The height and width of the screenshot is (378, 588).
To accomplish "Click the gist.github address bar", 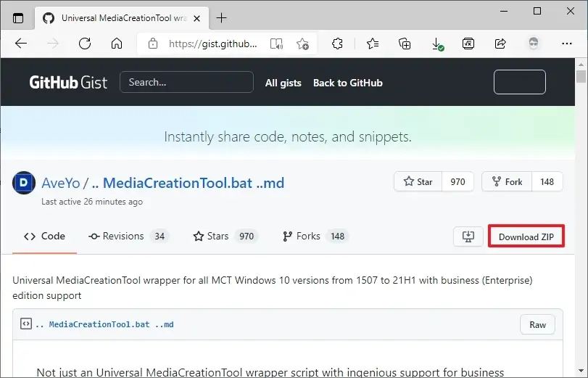I will (212, 44).
